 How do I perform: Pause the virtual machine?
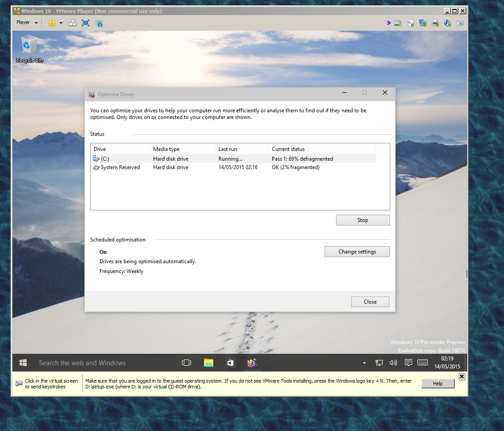pos(52,23)
